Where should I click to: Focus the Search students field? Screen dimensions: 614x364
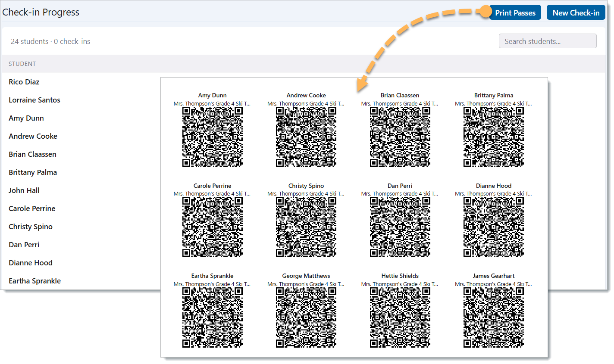(548, 41)
